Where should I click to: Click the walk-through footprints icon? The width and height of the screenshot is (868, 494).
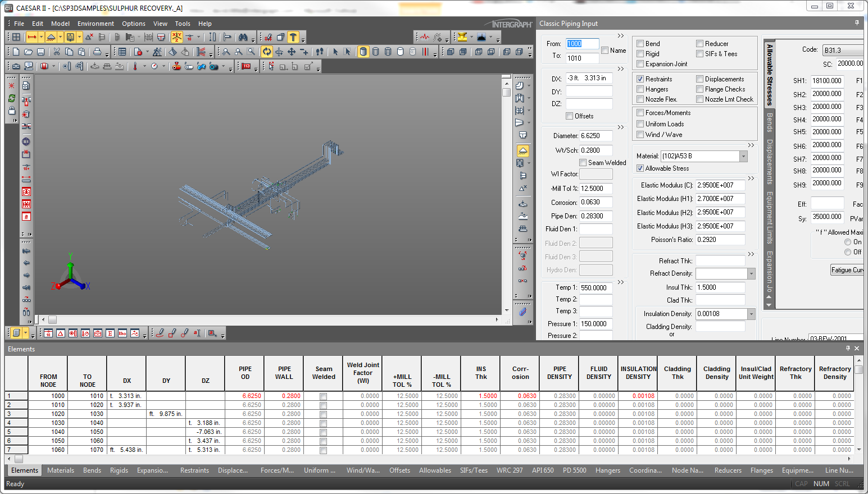coord(320,52)
